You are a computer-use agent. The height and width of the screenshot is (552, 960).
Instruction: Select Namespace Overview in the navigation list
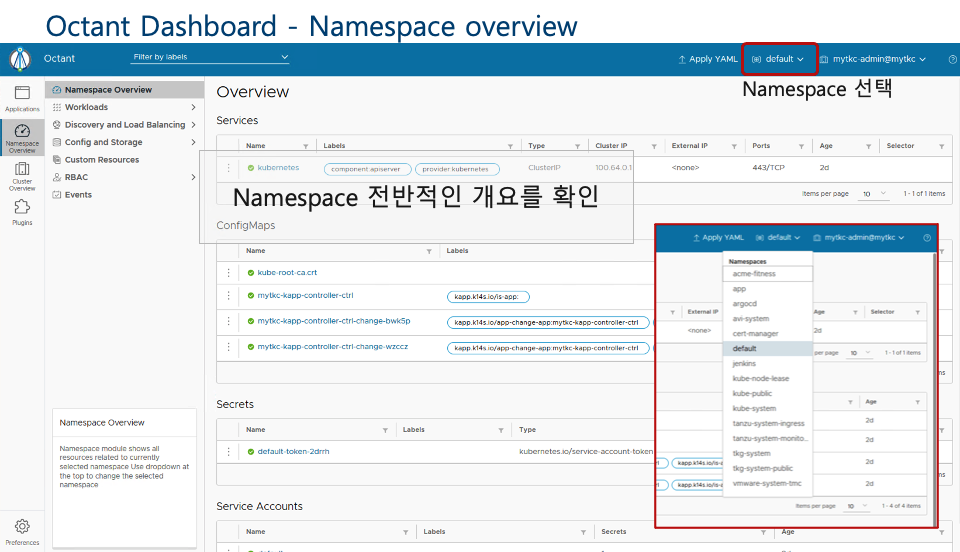click(x=124, y=90)
